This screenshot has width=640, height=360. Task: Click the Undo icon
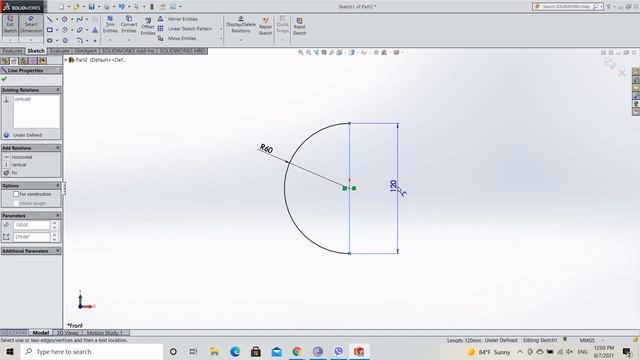tap(121, 7)
